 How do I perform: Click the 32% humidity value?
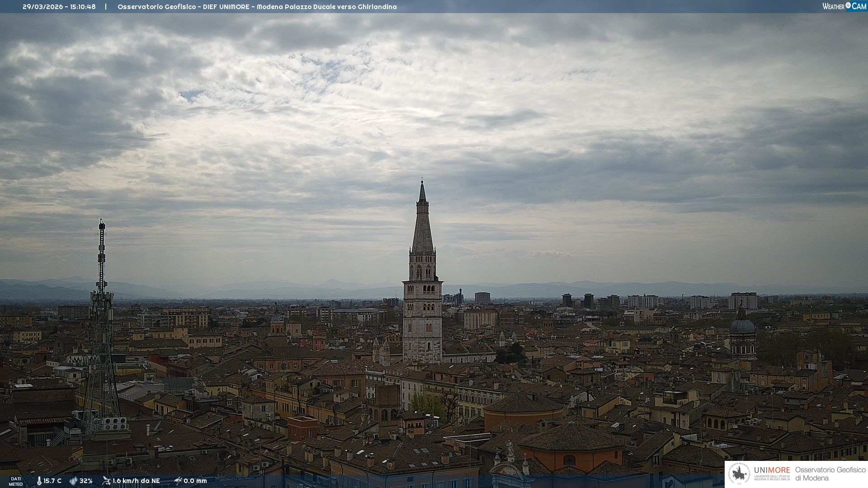86,481
